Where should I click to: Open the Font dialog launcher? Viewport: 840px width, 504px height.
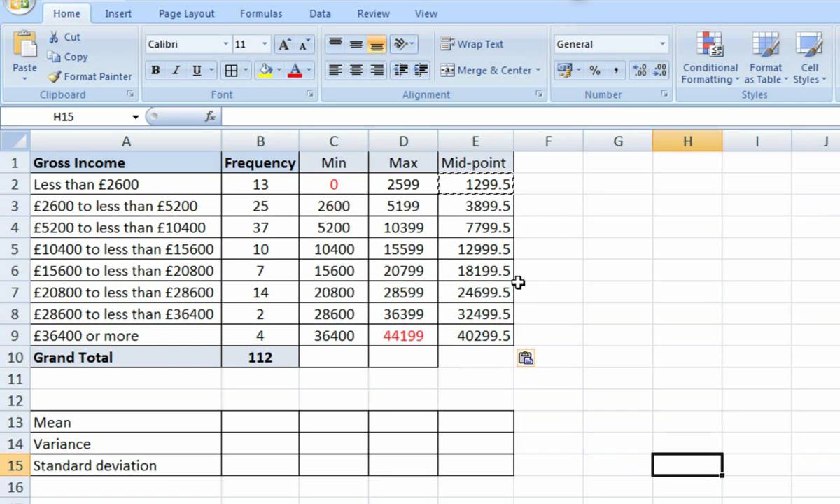(x=309, y=94)
